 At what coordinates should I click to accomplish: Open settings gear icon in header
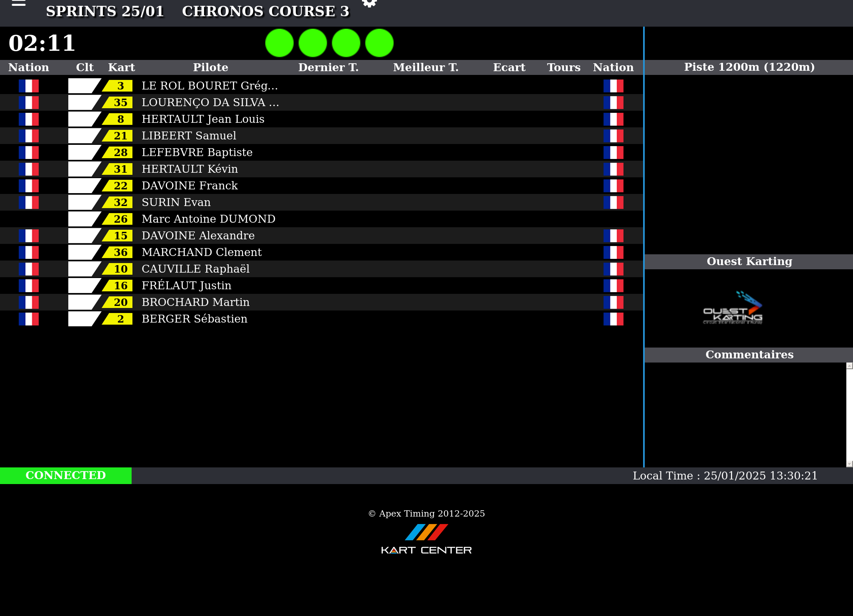pos(369,3)
